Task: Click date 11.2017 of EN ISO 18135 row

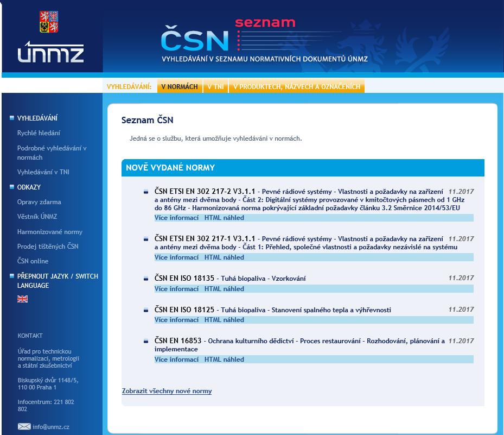Action: 461,278
